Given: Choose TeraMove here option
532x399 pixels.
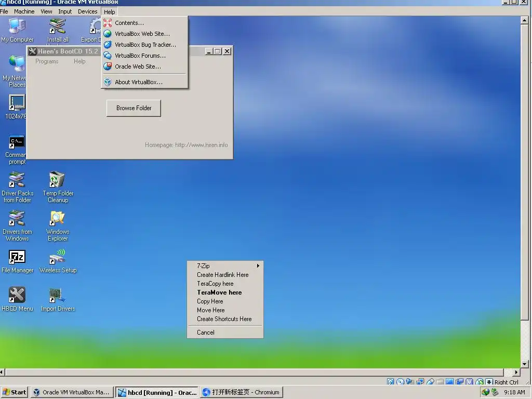Looking at the screenshot, I should click(225, 292).
